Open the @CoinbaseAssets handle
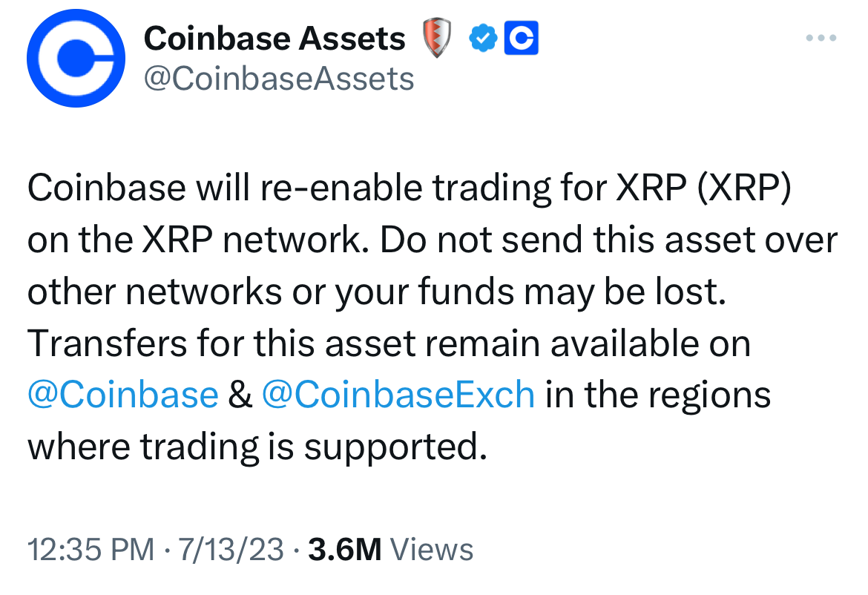The width and height of the screenshot is (868, 595). (x=279, y=79)
